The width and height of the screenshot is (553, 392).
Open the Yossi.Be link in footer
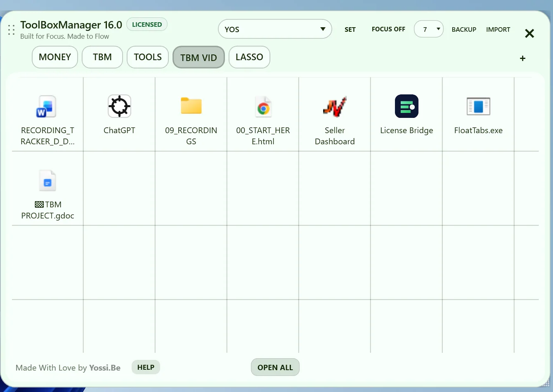[105, 368]
